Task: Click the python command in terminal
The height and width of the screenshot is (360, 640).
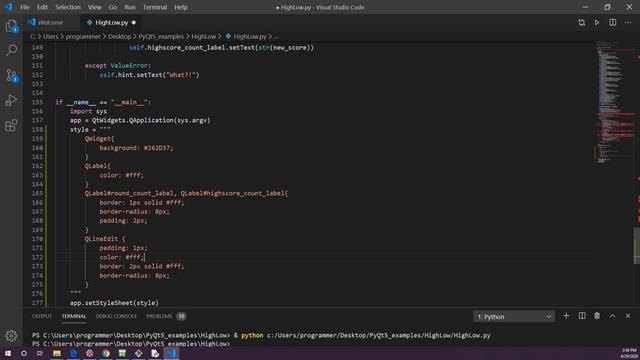Action: pyautogui.click(x=252, y=335)
